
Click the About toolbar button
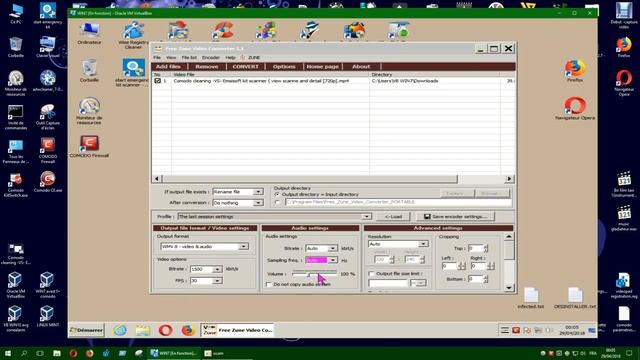[361, 67]
